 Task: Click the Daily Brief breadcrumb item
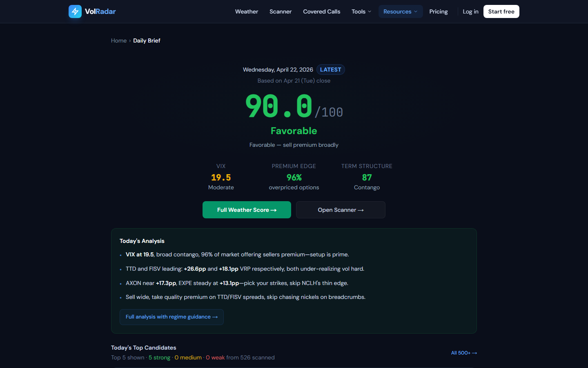click(x=147, y=40)
